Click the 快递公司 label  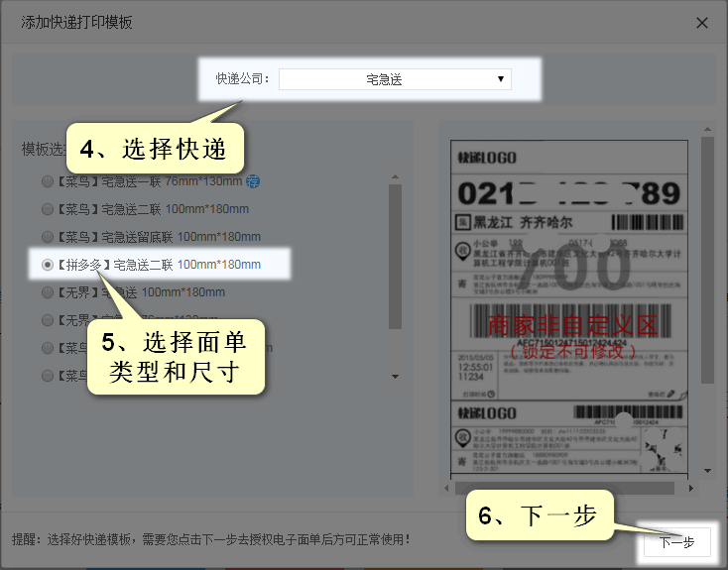(x=242, y=79)
